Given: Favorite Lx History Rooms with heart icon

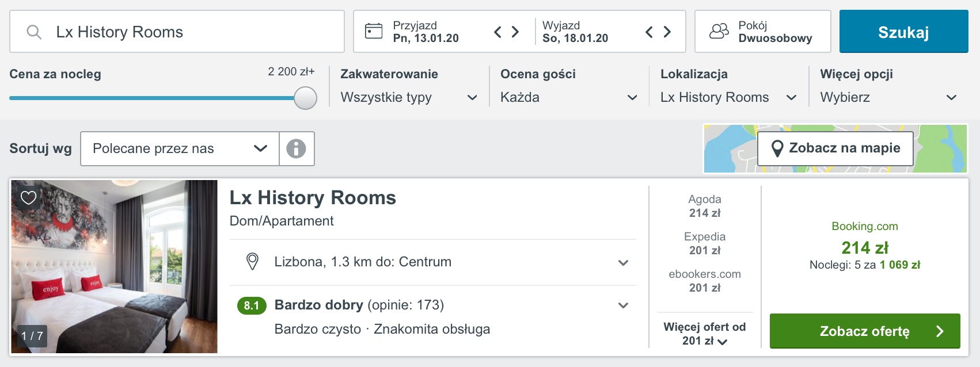Looking at the screenshot, I should [x=28, y=198].
